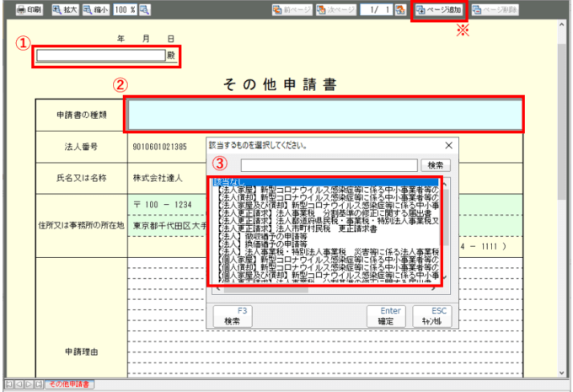
Task: Click dialog list horizontal scroll-left arrow
Action: 218,289
